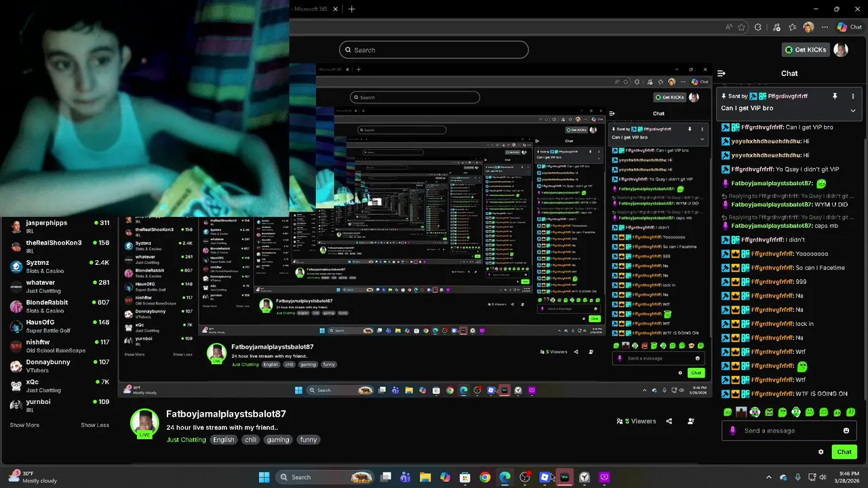The height and width of the screenshot is (488, 868).
Task: Open Google Chrome from taskbar
Action: pyautogui.click(x=485, y=477)
